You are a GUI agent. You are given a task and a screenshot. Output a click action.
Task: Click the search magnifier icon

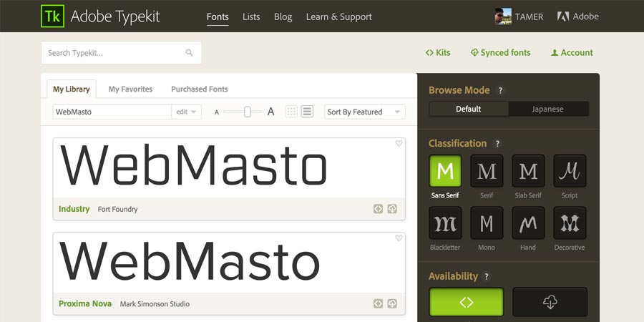[x=189, y=52]
